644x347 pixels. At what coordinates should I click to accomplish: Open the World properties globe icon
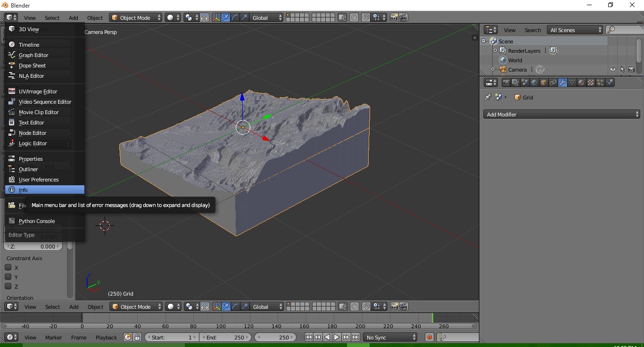(534, 83)
